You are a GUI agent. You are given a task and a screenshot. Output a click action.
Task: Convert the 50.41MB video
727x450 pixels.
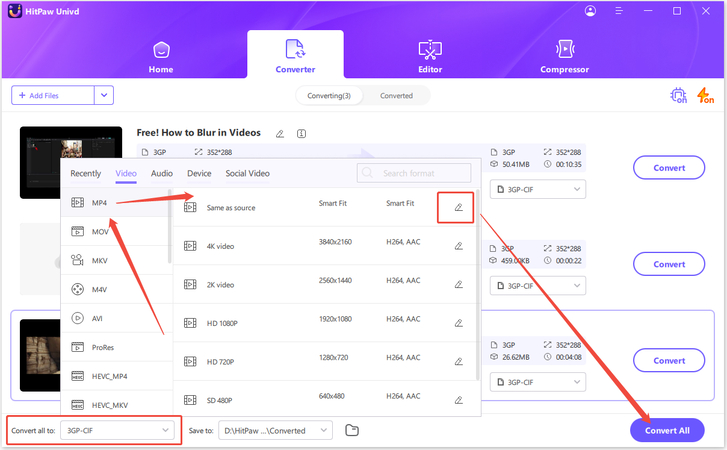coord(669,168)
